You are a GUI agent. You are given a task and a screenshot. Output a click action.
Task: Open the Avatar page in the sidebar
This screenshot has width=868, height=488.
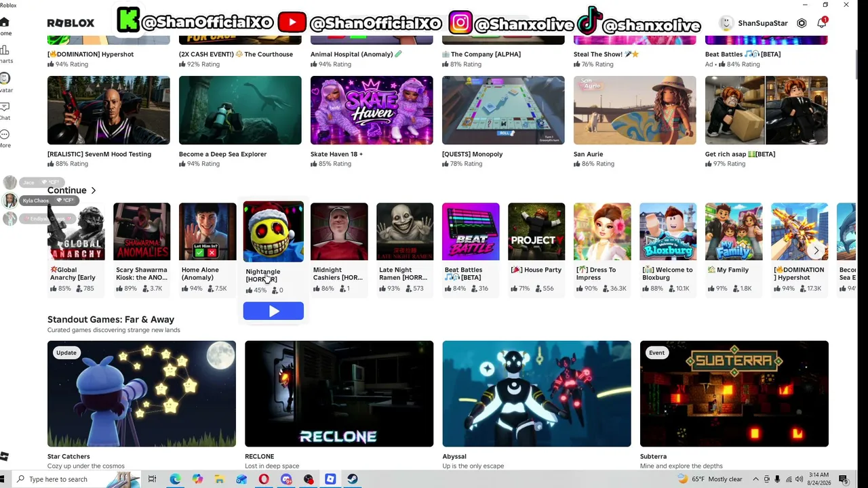[5, 83]
